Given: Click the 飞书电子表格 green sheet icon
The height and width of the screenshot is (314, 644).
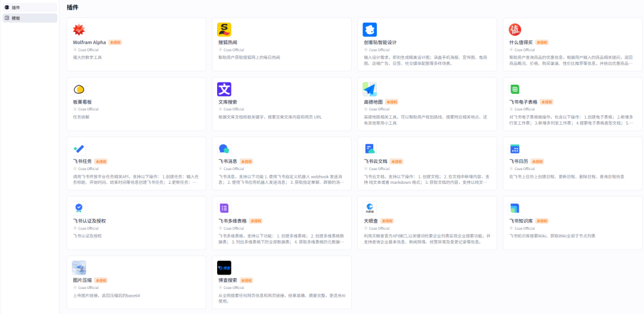Looking at the screenshot, I should tap(515, 89).
